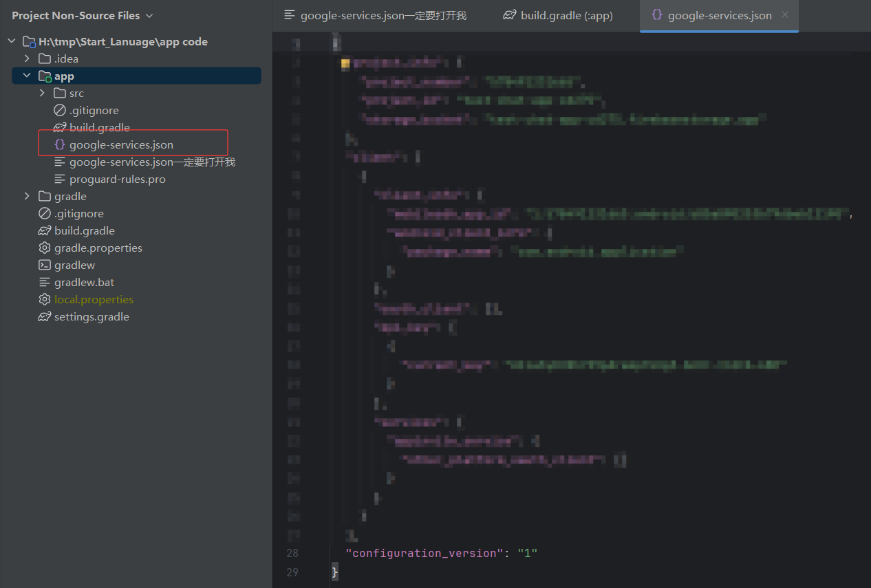Click the src folder icon
The width and height of the screenshot is (871, 588).
point(60,93)
